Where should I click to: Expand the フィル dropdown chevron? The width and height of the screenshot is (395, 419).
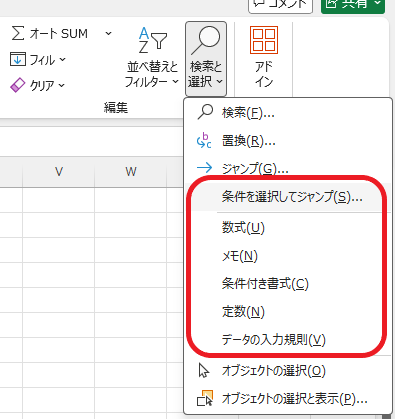[x=63, y=60]
